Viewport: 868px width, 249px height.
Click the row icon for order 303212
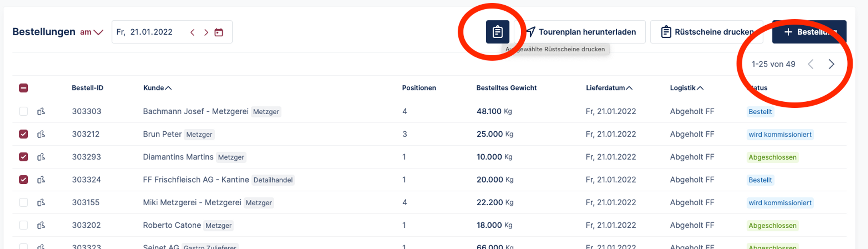coord(41,134)
